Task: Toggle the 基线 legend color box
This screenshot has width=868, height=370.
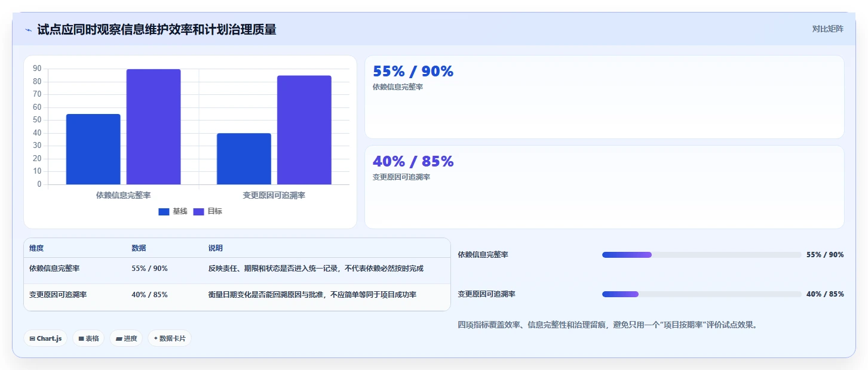Action: pyautogui.click(x=164, y=211)
